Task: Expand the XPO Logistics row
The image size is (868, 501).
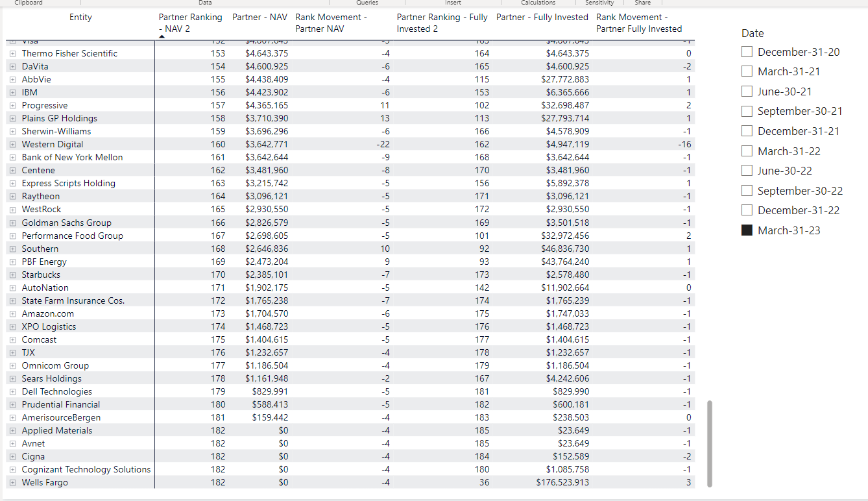Action: coord(12,326)
